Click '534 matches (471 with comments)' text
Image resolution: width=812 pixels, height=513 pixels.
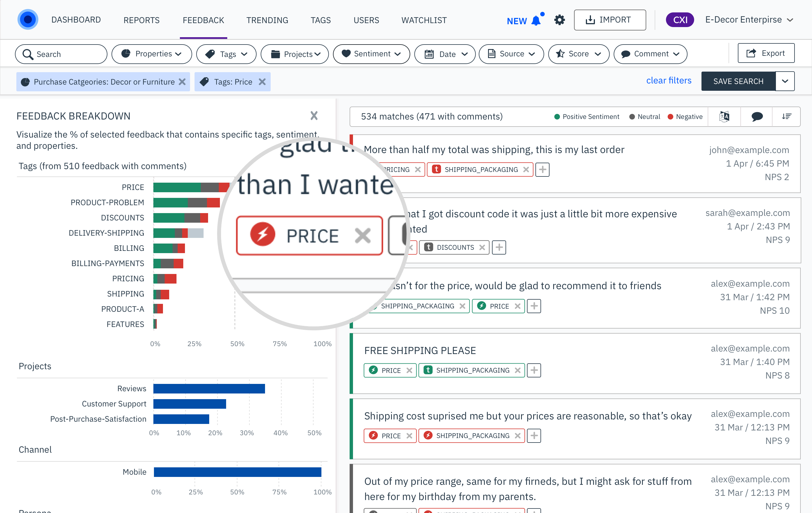[432, 117]
